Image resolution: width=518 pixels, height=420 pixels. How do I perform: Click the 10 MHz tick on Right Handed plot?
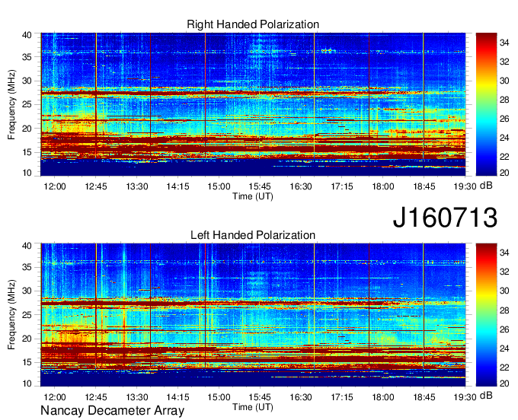click(27, 173)
